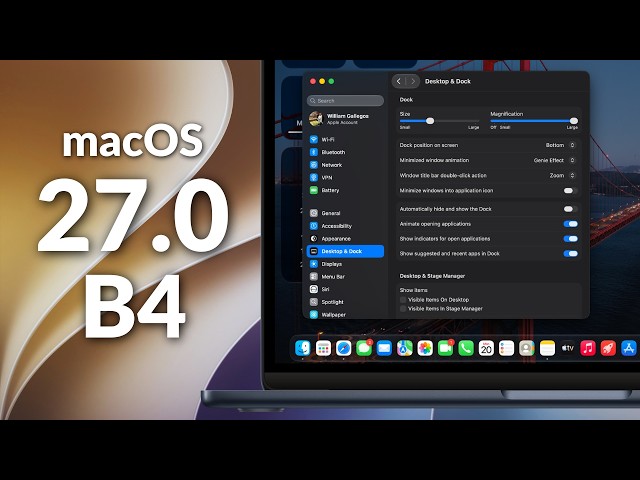Open Calendar showing 20 in the Dock
The width and height of the screenshot is (640, 480).
486,348
